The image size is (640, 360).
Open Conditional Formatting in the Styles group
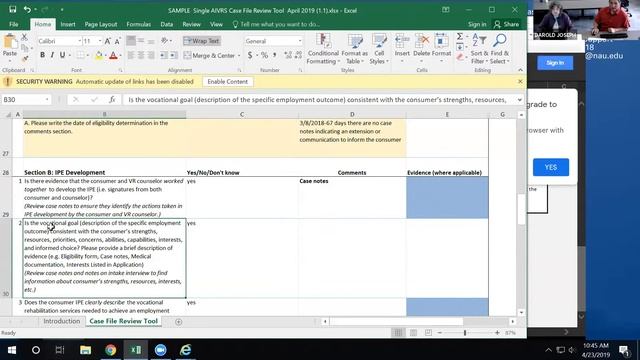(x=322, y=49)
